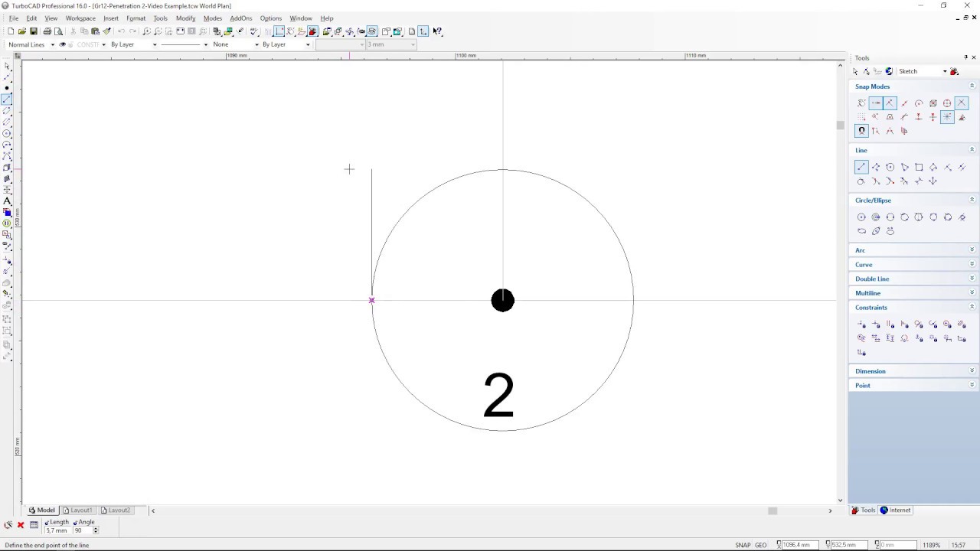
Task: Toggle the Magnetic Point snap icon
Action: [x=861, y=131]
